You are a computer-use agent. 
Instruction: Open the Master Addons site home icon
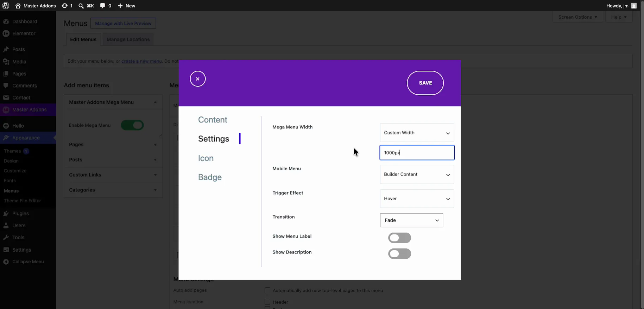click(18, 6)
